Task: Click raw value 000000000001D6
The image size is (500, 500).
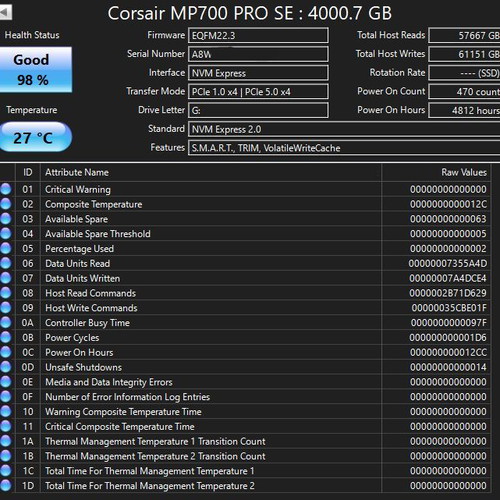Action: (x=448, y=338)
